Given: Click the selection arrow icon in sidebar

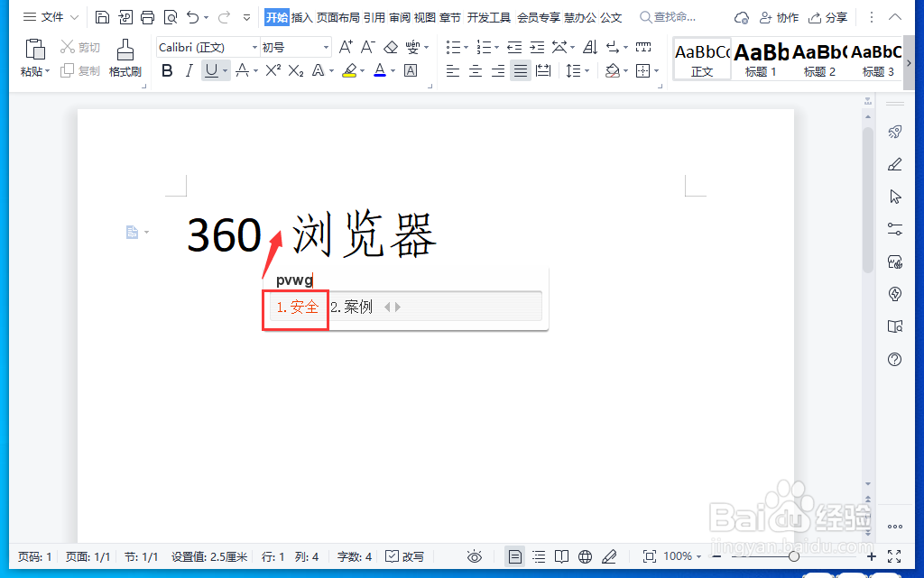Looking at the screenshot, I should [x=894, y=197].
